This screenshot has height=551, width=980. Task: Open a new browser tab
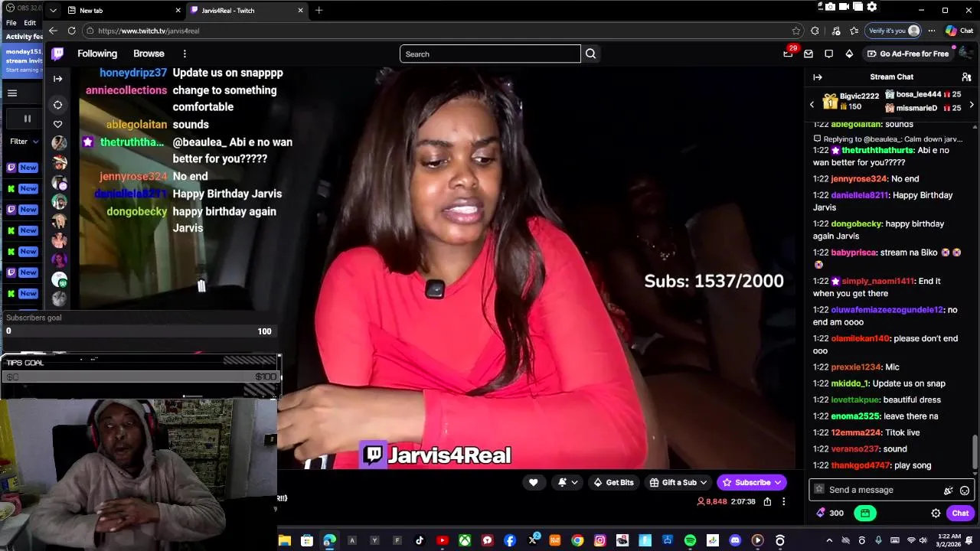[x=318, y=11]
